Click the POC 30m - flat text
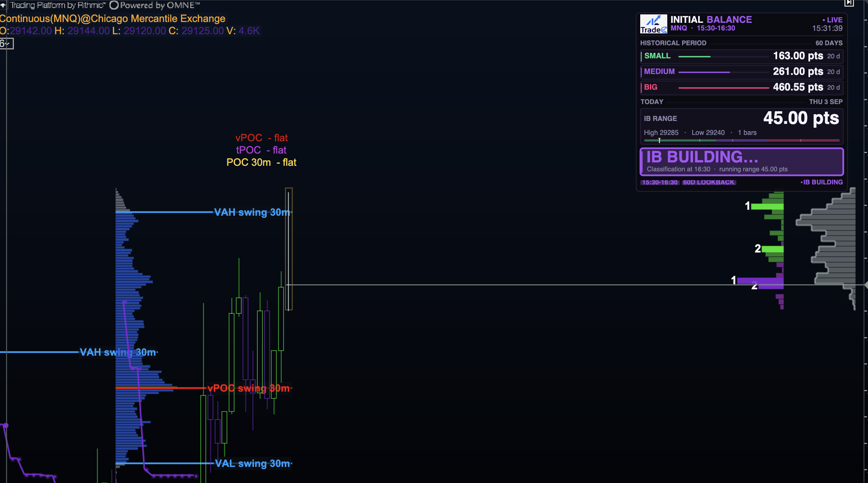 pyautogui.click(x=262, y=162)
